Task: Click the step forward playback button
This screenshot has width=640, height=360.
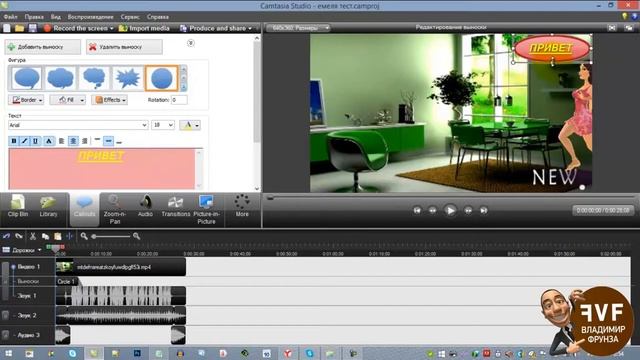Action: point(468,211)
